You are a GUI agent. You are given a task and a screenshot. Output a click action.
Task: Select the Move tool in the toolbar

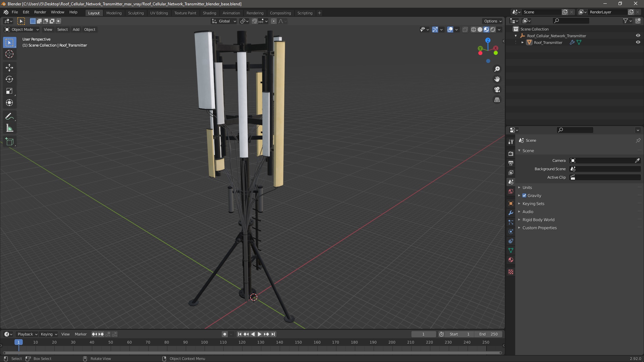click(x=9, y=68)
